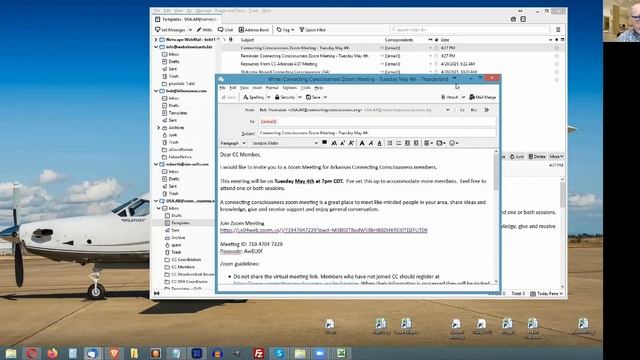
Task: Click Tag button in main toolbar
Action: (285, 30)
